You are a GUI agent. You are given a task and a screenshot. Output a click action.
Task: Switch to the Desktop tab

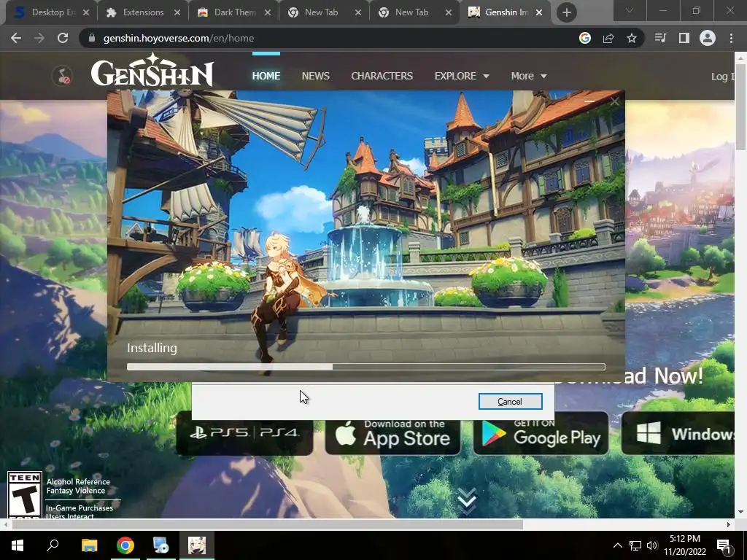click(x=50, y=12)
